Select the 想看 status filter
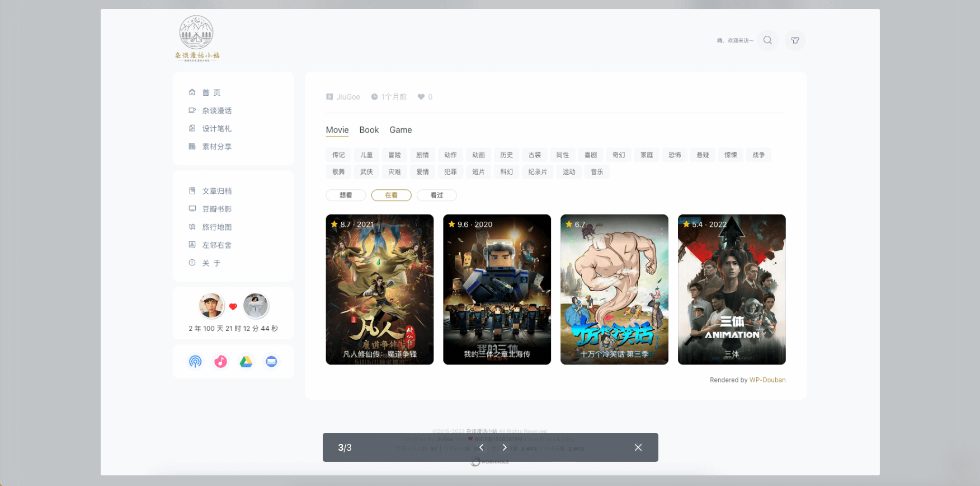Image resolution: width=980 pixels, height=486 pixels. click(346, 195)
